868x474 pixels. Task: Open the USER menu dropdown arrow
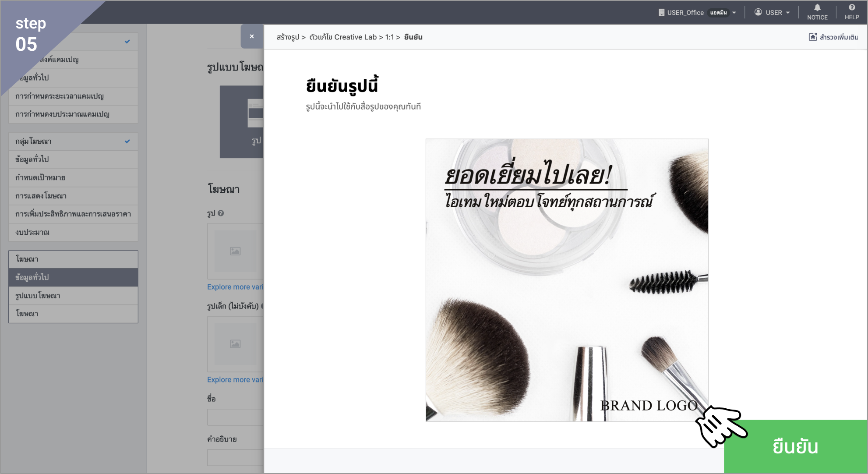point(788,13)
